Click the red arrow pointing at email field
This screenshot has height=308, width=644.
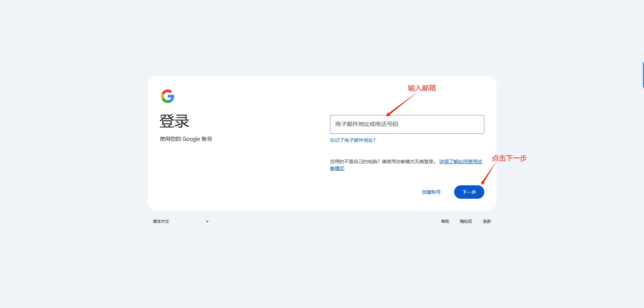pos(401,104)
